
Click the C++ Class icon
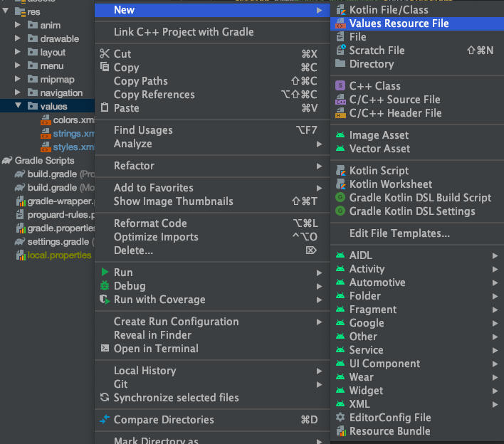[340, 86]
